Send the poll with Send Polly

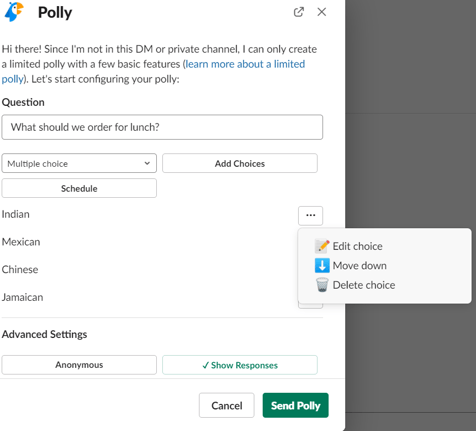[x=295, y=405]
